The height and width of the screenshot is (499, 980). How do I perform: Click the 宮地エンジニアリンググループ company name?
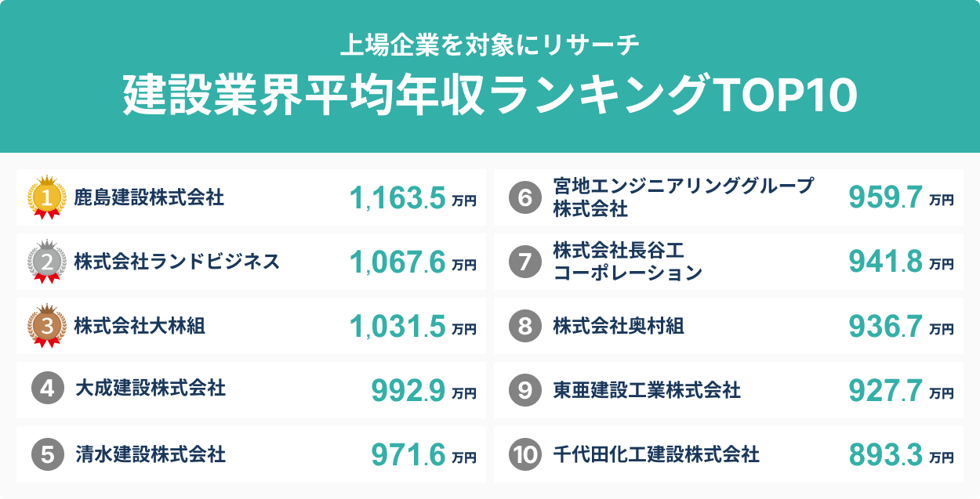tap(684, 186)
